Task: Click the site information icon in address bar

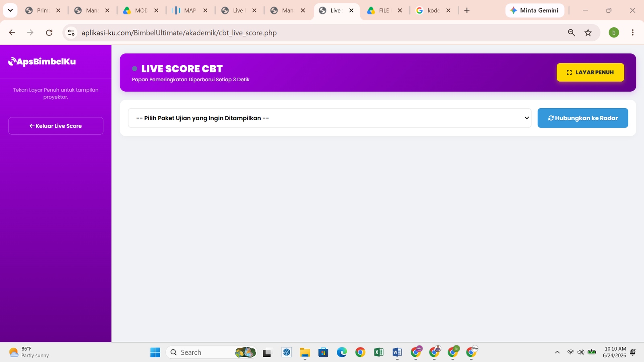Action: coord(71,33)
